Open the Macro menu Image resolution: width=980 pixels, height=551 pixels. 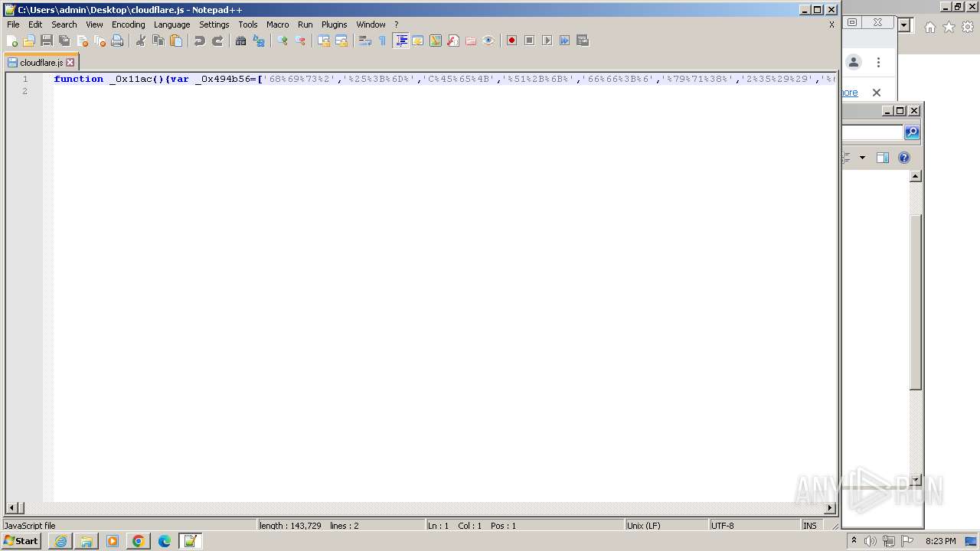pyautogui.click(x=278, y=24)
